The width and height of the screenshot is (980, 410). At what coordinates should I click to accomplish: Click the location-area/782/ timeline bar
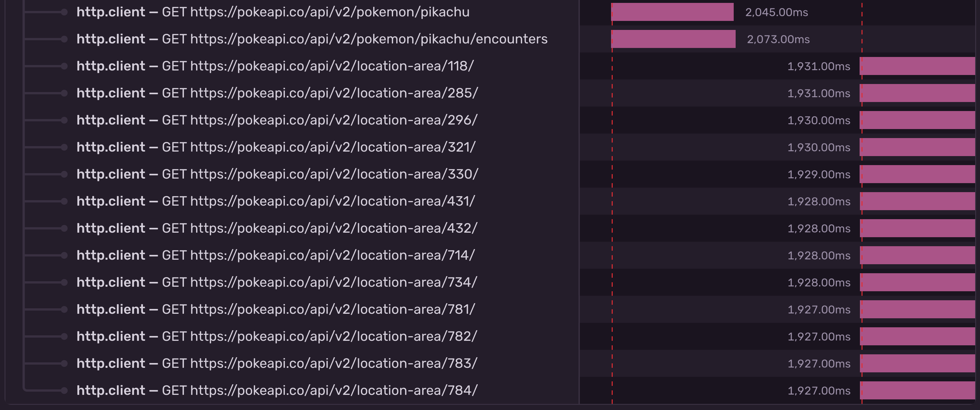pyautogui.click(x=917, y=337)
